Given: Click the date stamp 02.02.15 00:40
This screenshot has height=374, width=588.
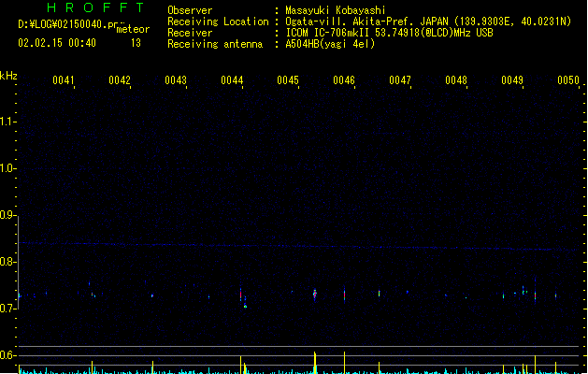Looking at the screenshot, I should tap(57, 43).
